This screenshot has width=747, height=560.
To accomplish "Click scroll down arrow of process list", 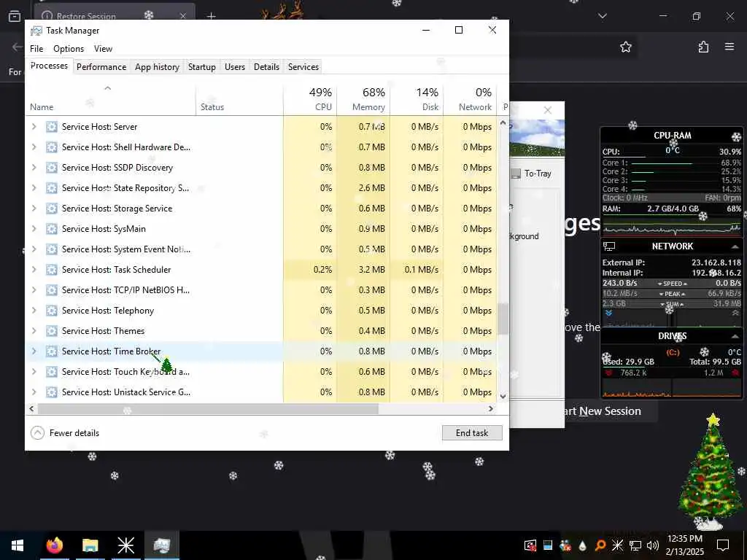I will coord(503,396).
